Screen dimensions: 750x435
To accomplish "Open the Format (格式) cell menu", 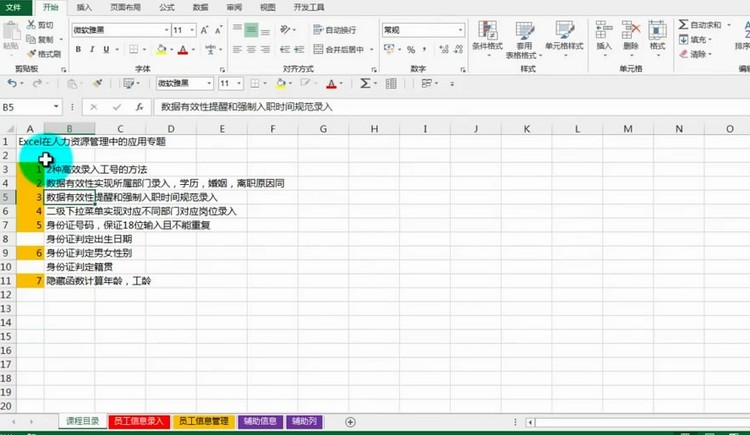I will pos(657,37).
